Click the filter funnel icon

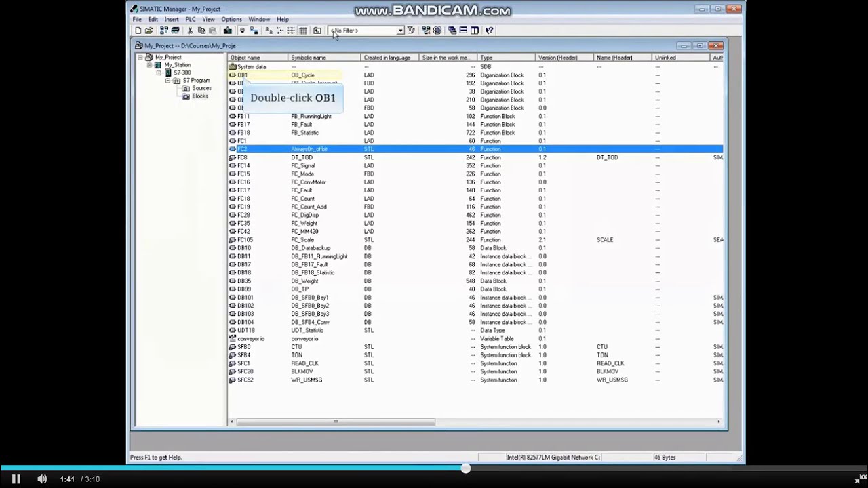pyautogui.click(x=411, y=30)
